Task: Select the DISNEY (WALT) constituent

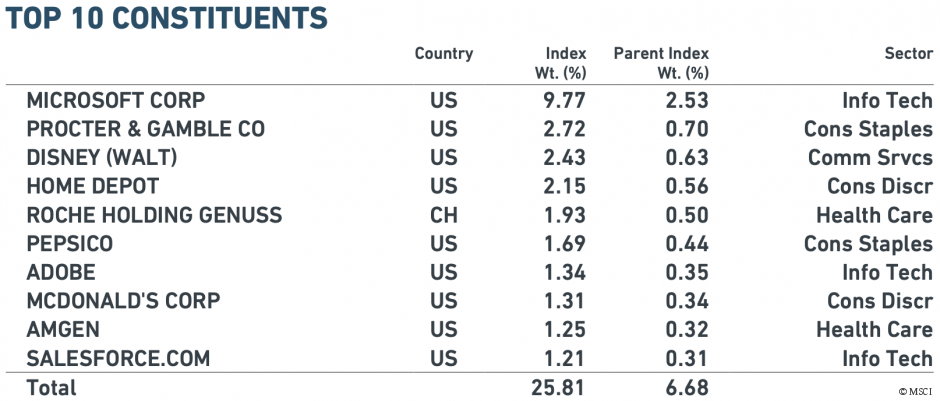Action: 101,158
